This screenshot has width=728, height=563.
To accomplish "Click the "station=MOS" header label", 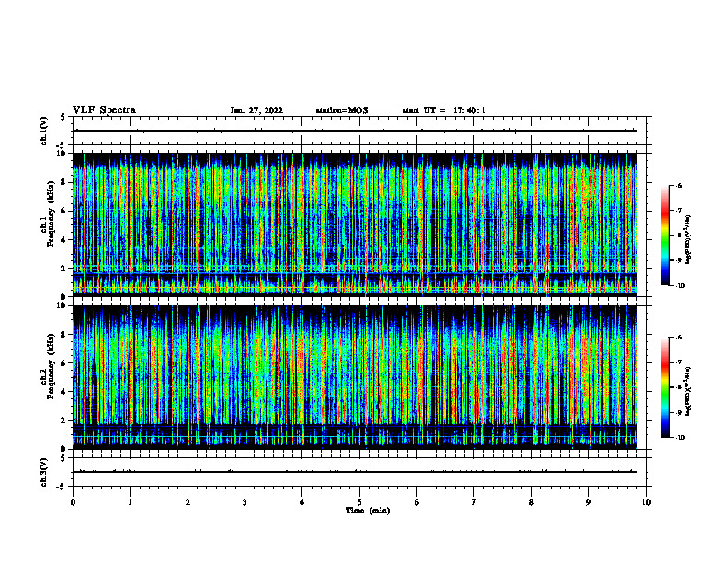I will pyautogui.click(x=342, y=110).
